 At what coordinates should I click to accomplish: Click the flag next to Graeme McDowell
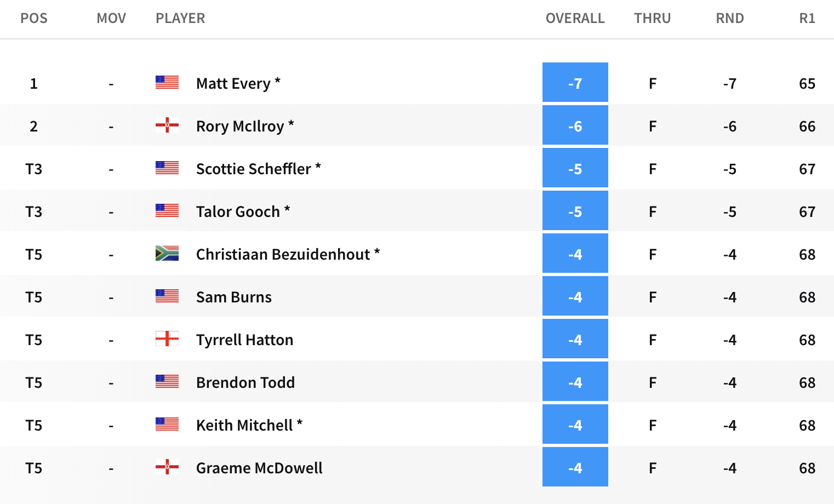point(167,467)
